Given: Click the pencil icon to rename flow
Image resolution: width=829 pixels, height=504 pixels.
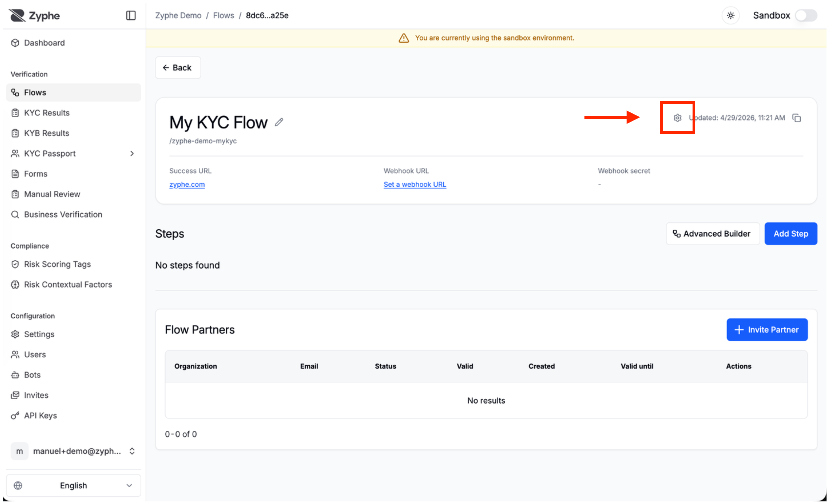Looking at the screenshot, I should coord(279,122).
